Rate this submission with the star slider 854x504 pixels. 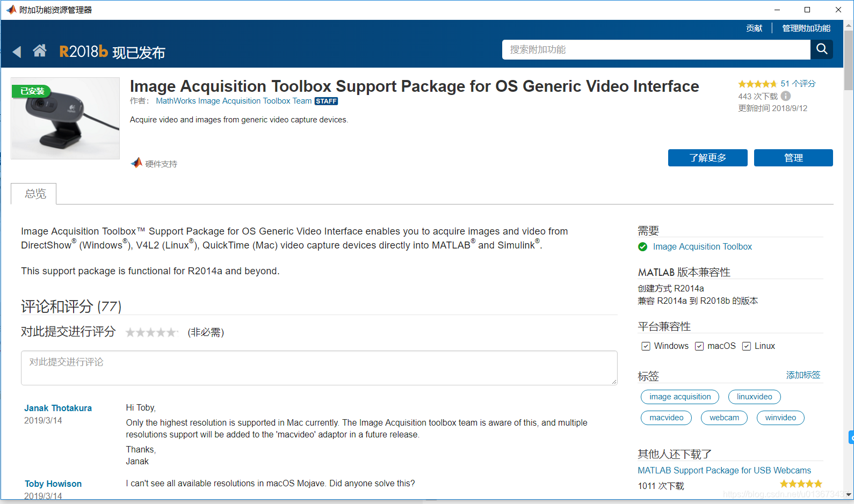pos(151,332)
